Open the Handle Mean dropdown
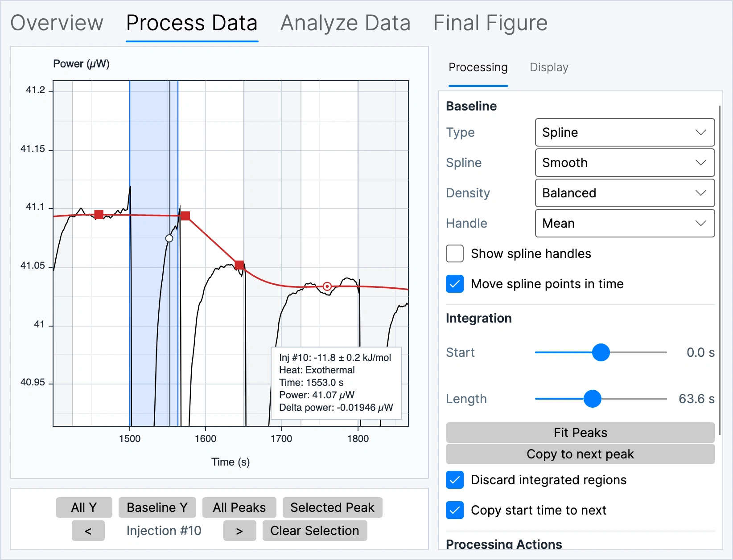Screen dimensions: 733x560 click(625, 223)
